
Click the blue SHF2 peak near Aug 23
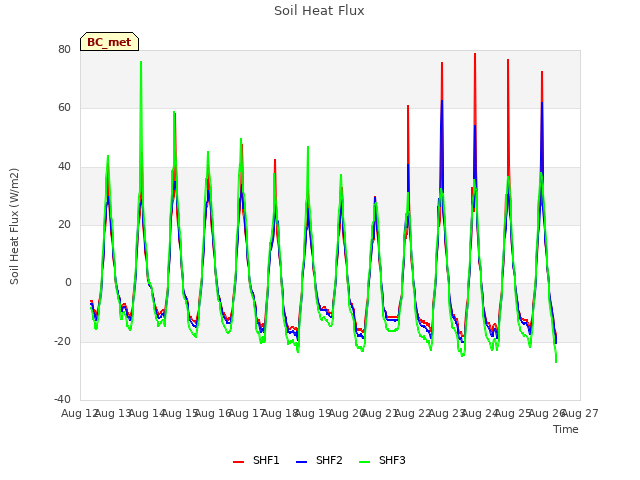(x=442, y=101)
